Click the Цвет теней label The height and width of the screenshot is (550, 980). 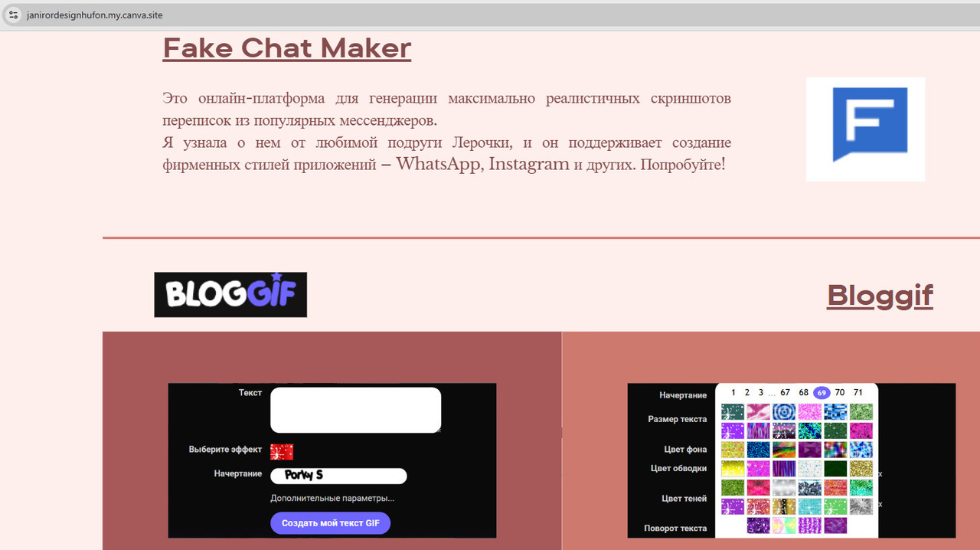click(x=684, y=499)
